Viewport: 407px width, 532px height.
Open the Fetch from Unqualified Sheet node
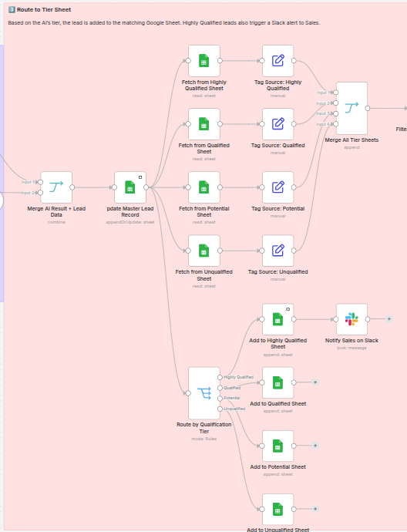pyautogui.click(x=203, y=251)
